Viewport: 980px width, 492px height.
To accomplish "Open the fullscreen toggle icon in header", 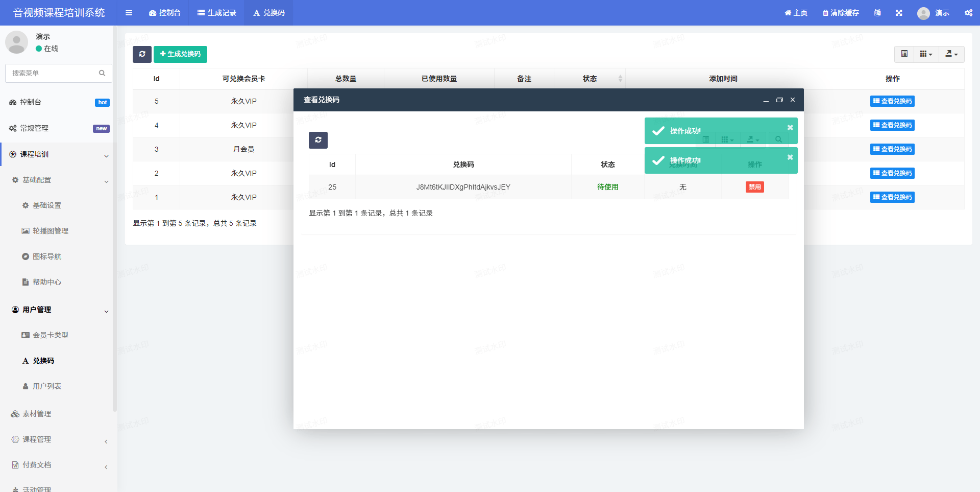I will click(x=899, y=13).
